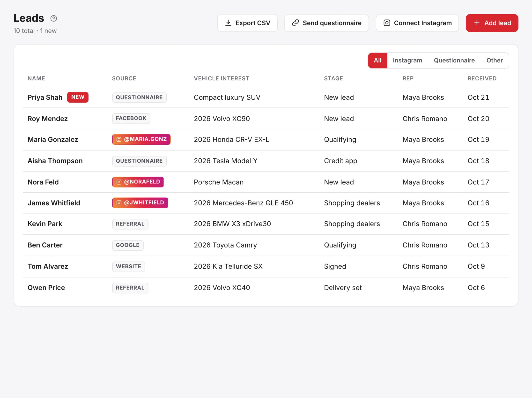Click the Porsche Macan cell
The image size is (532, 398).
click(219, 182)
